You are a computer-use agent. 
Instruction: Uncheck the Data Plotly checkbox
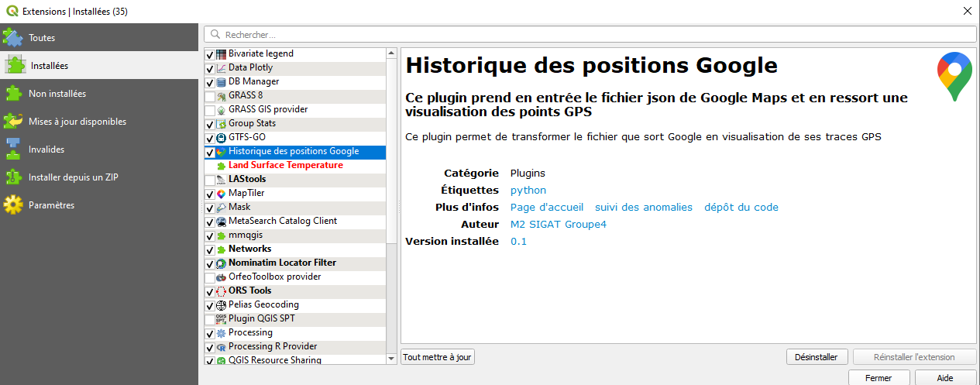[x=210, y=69]
